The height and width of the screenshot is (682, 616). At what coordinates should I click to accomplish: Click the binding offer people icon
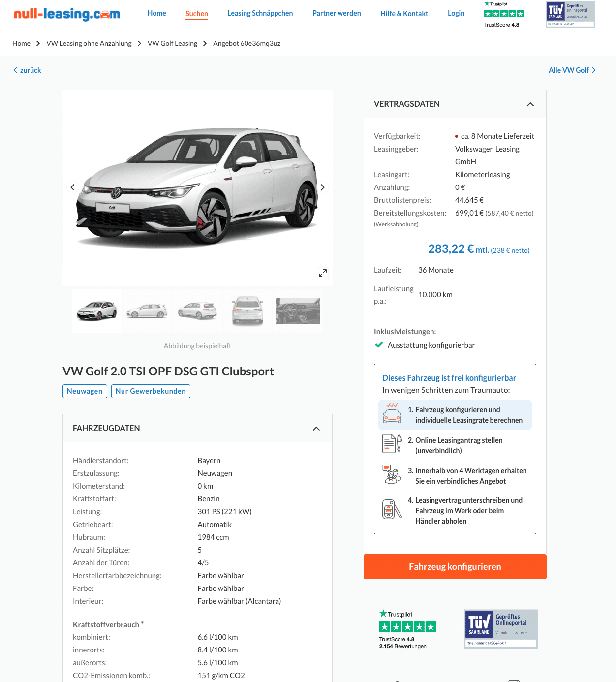click(392, 475)
